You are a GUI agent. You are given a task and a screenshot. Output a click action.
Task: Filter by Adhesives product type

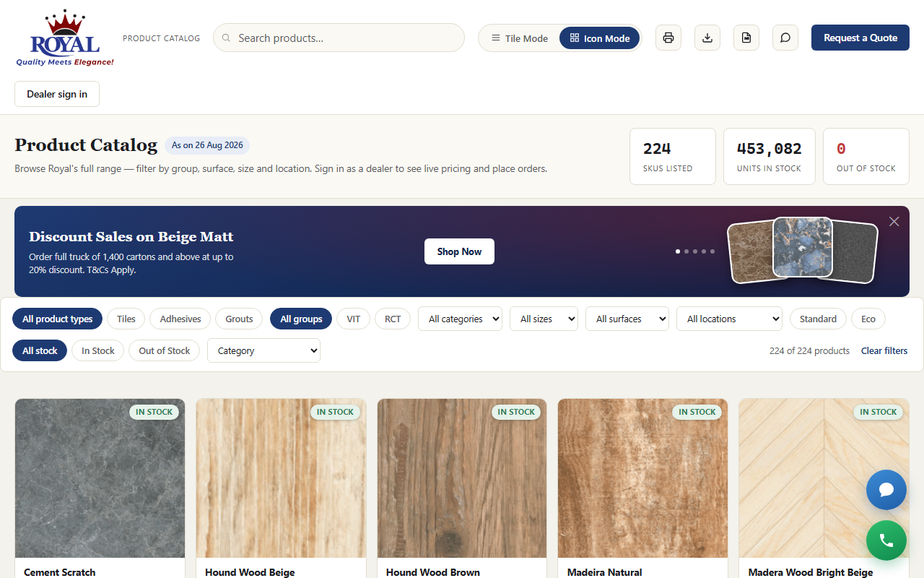[180, 319]
